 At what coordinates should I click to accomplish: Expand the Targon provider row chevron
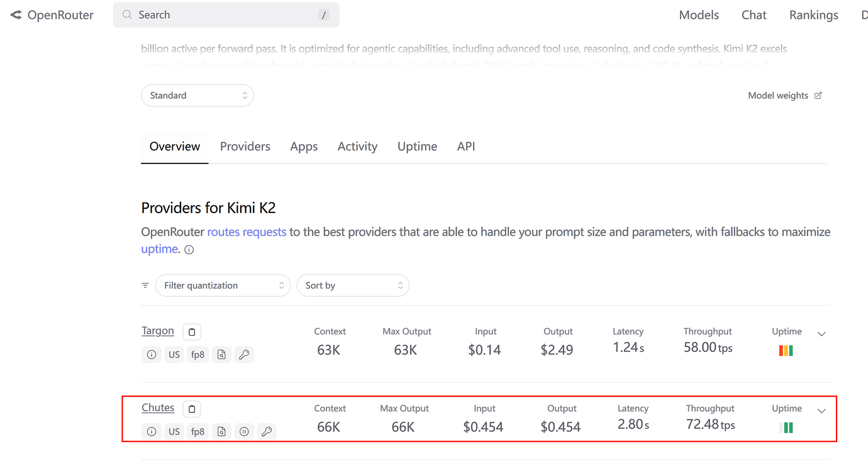point(821,334)
